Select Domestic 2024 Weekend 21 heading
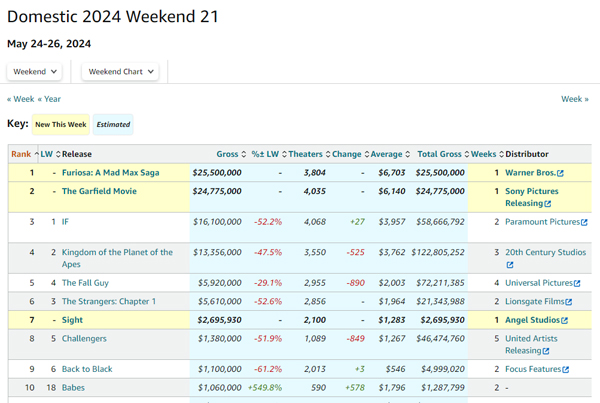The width and height of the screenshot is (600, 403). click(x=113, y=17)
